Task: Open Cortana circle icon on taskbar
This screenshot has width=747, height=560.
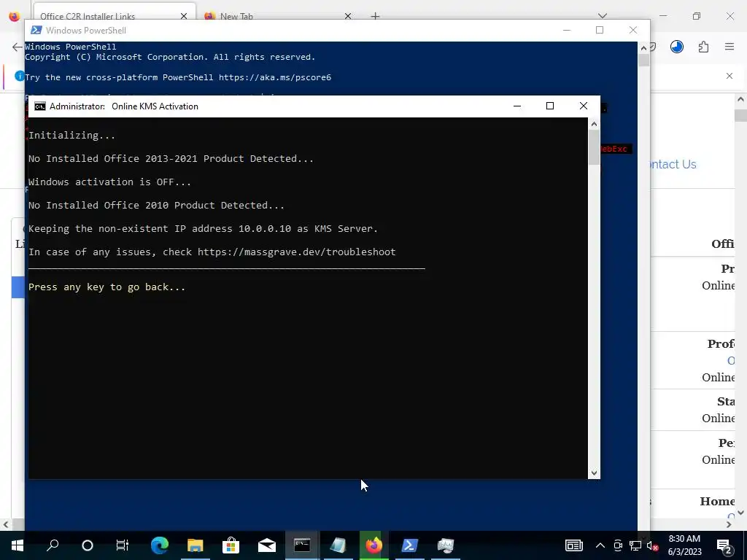Action: 88,545
